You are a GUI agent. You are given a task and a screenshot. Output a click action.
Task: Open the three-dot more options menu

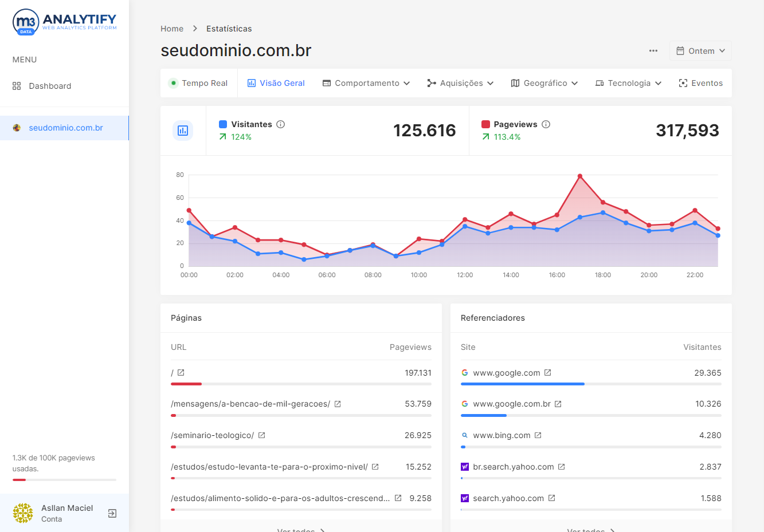click(653, 51)
